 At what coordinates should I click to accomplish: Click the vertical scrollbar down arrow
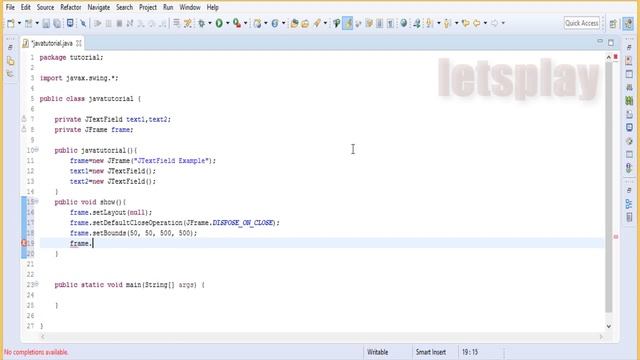pos(609,326)
